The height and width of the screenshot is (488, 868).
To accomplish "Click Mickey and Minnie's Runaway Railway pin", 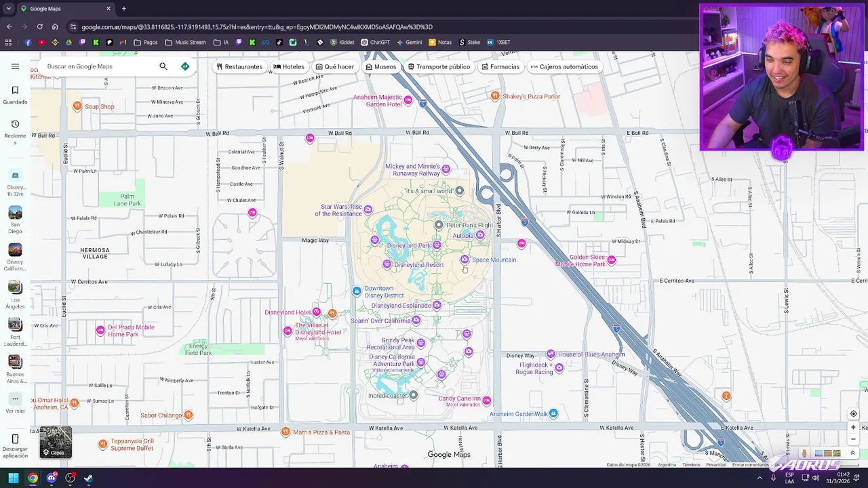I will pos(446,168).
